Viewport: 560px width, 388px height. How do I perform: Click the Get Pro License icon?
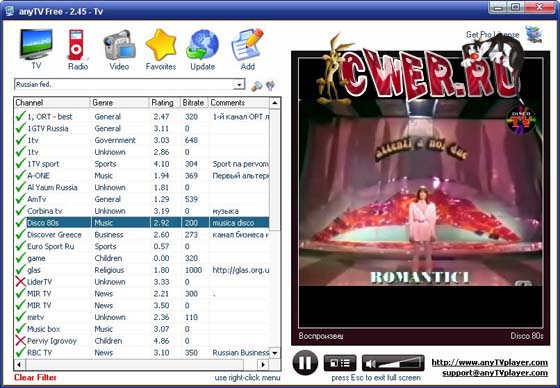pyautogui.click(x=534, y=35)
